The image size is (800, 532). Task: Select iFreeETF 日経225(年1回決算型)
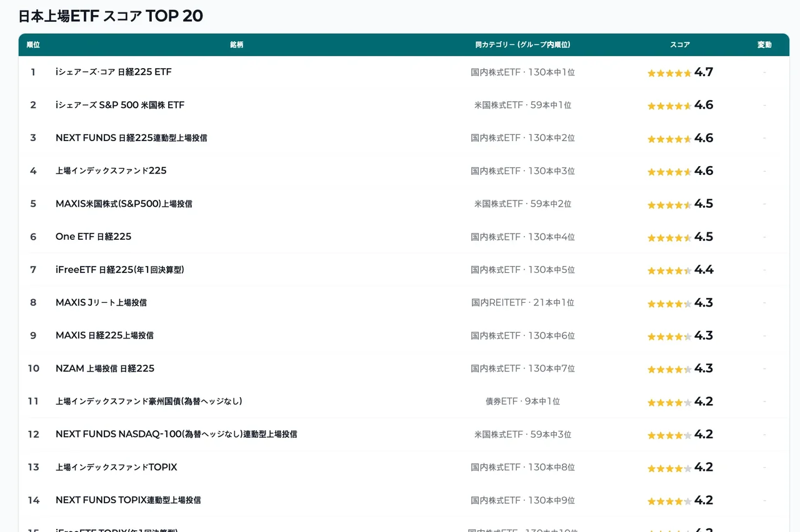click(120, 270)
